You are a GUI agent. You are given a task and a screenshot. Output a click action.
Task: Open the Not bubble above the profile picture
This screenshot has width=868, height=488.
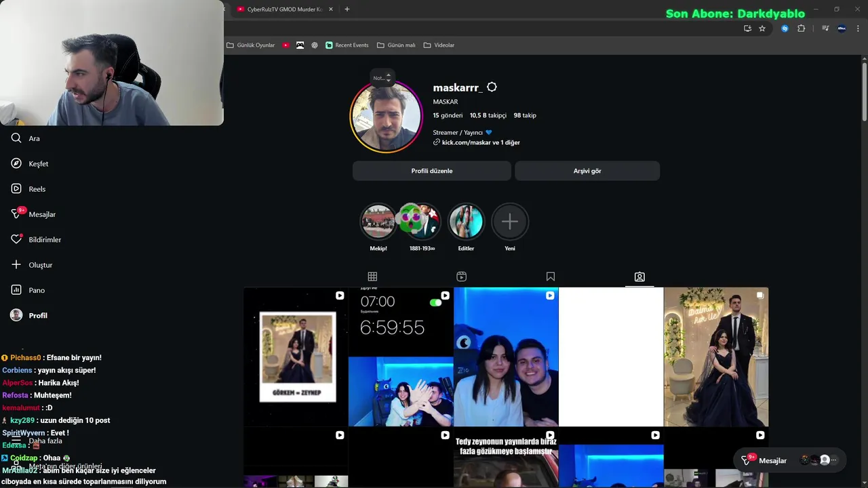[382, 78]
